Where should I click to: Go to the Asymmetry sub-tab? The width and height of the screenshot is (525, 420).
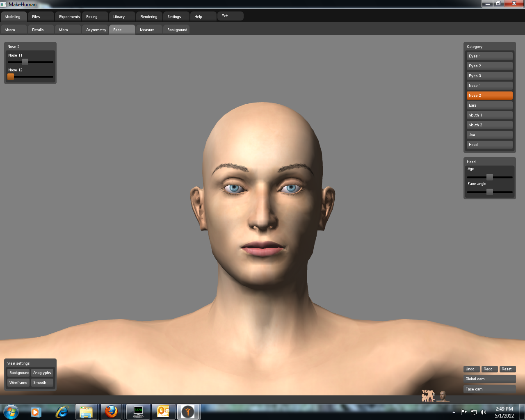[x=95, y=30]
